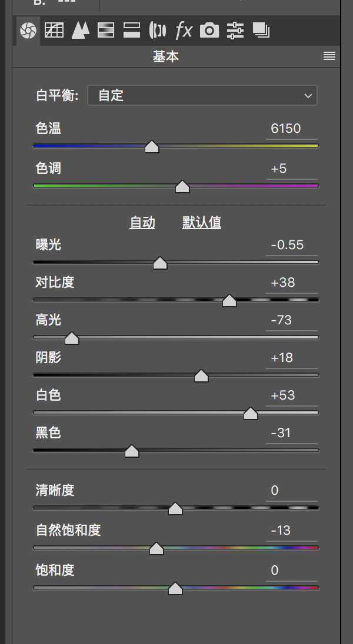Open the Basic panel aperture icon tab

pos(28,30)
